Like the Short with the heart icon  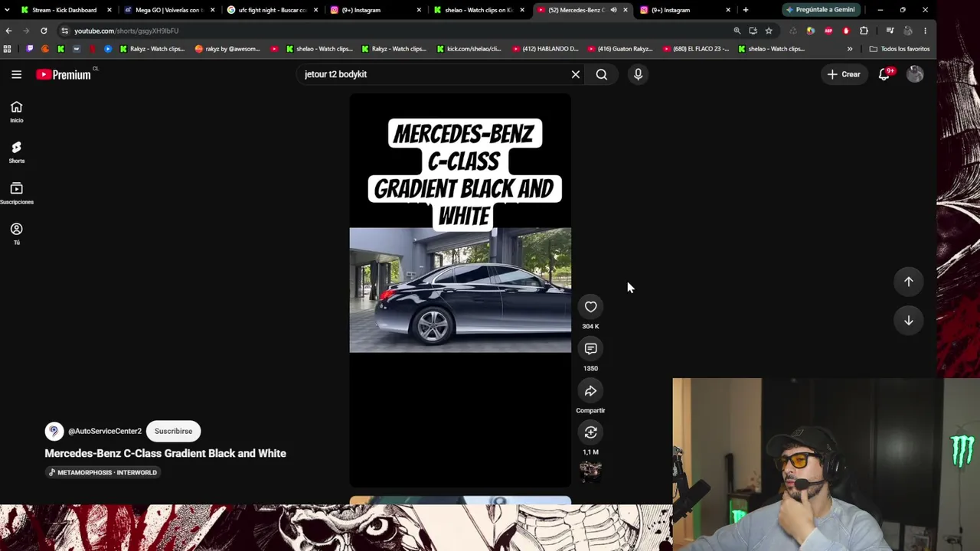click(x=590, y=307)
